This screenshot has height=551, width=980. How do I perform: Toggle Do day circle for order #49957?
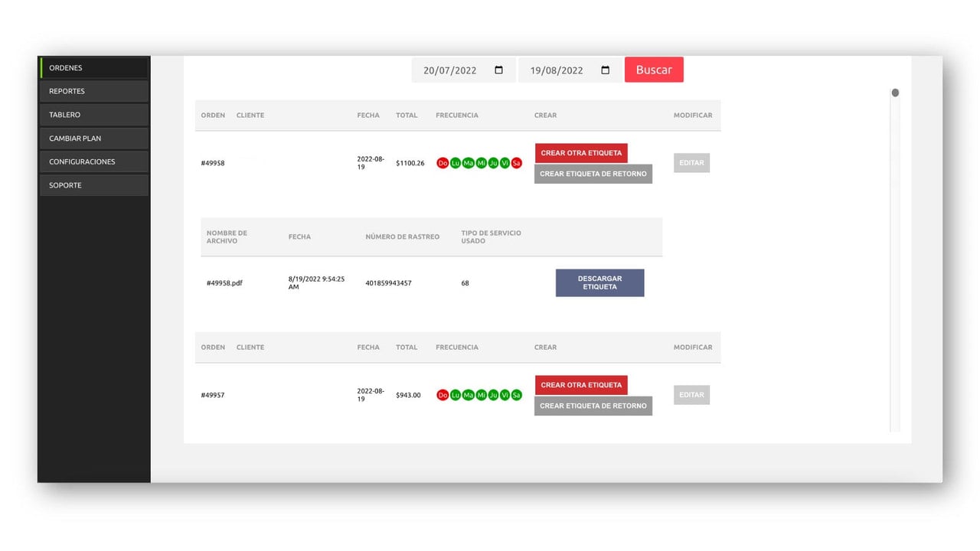click(443, 395)
